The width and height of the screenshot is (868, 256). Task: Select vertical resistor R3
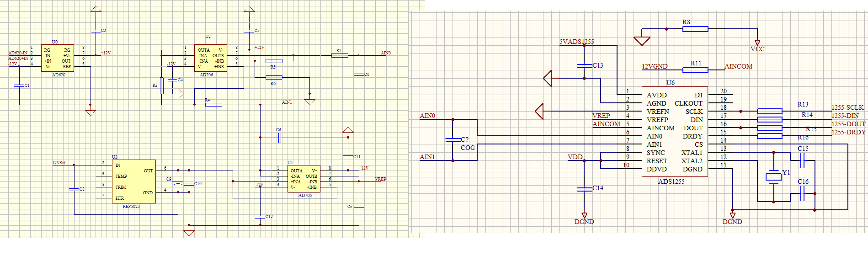pos(162,85)
